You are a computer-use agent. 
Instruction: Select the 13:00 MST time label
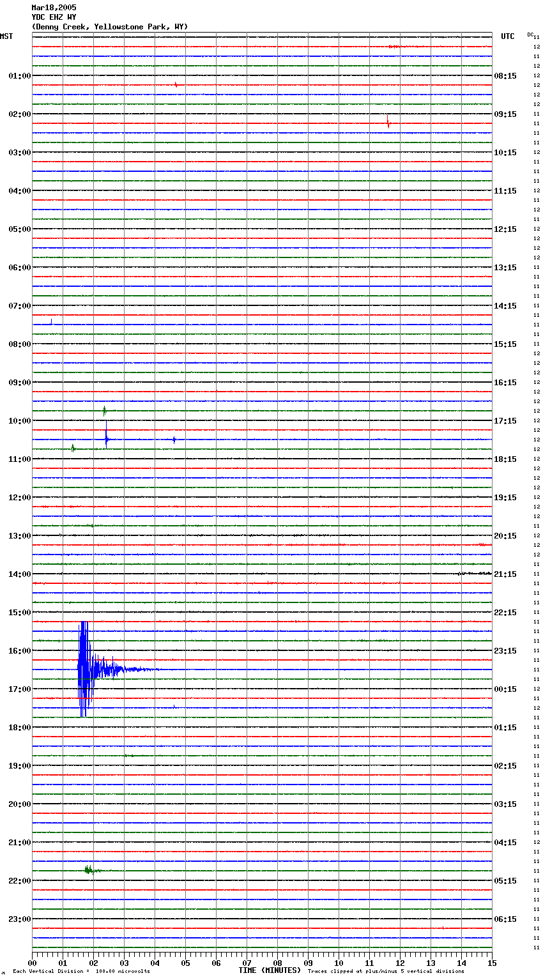click(20, 536)
